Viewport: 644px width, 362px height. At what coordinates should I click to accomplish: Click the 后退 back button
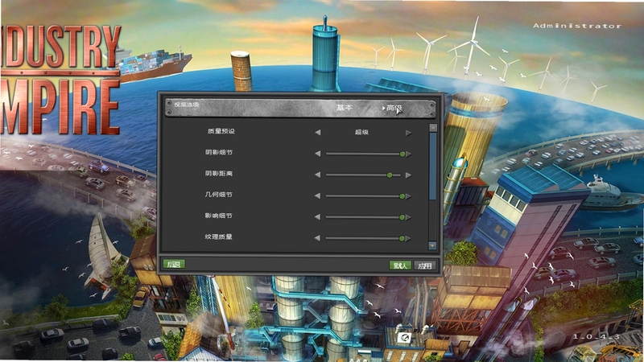click(x=174, y=264)
